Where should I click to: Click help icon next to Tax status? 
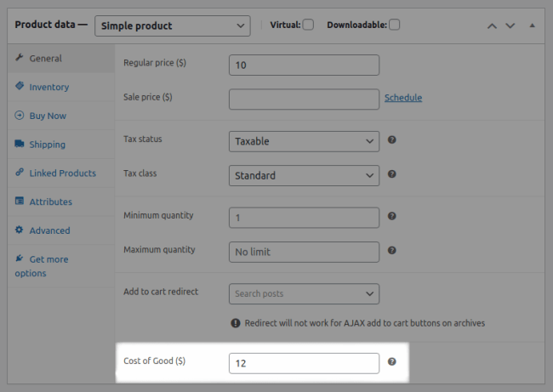click(392, 140)
